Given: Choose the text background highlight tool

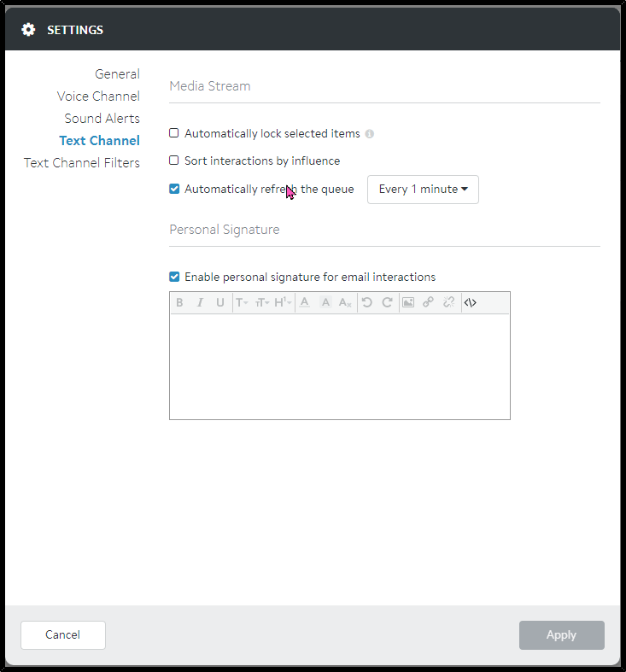Looking at the screenshot, I should 325,302.
